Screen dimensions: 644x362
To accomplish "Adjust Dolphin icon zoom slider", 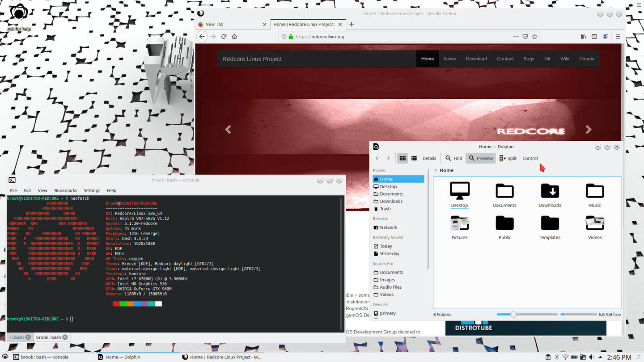I will 527,315.
